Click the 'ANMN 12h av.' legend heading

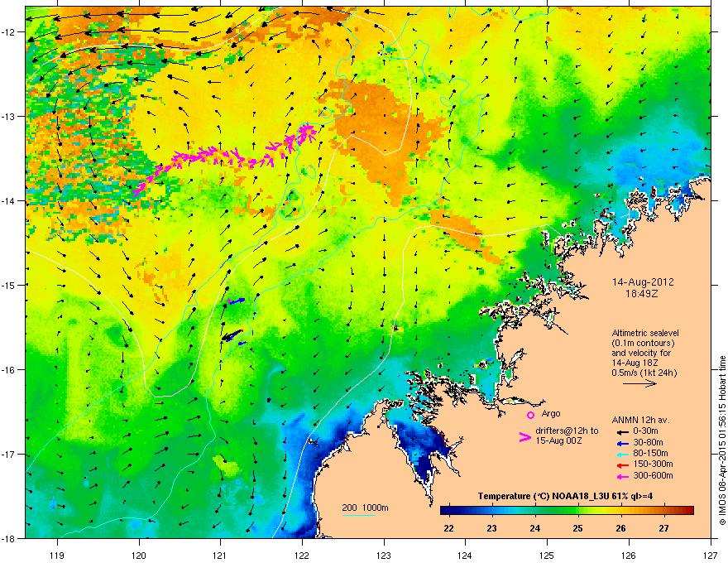(640, 421)
